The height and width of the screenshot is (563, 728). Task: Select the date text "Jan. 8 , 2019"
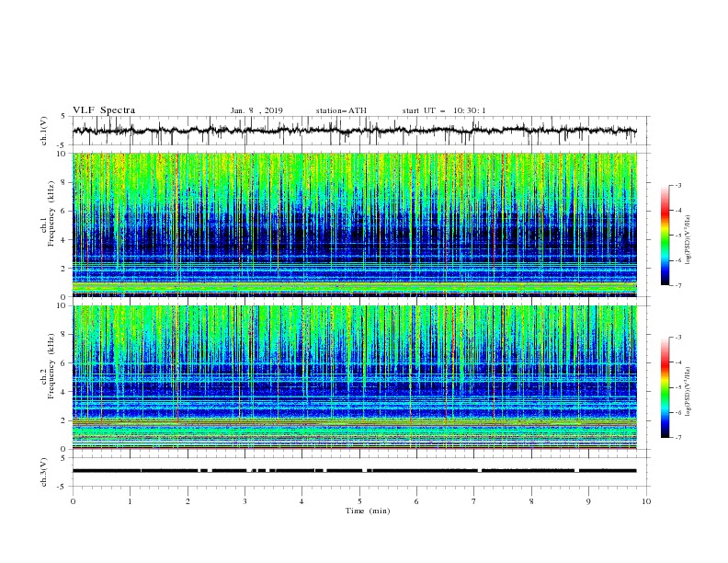pyautogui.click(x=256, y=110)
